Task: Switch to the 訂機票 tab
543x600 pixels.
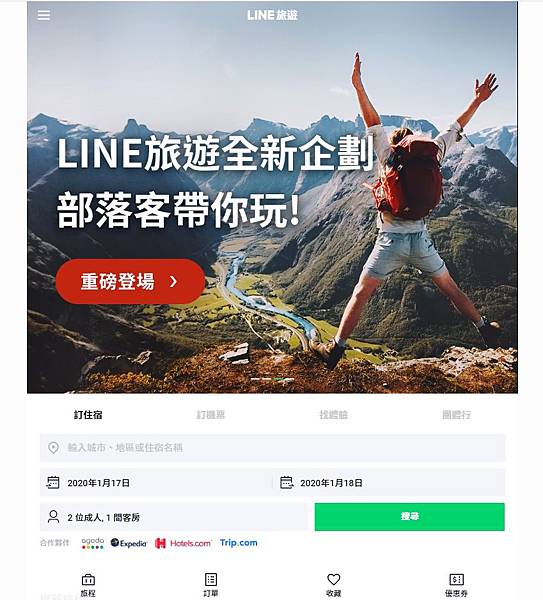Action: (211, 415)
